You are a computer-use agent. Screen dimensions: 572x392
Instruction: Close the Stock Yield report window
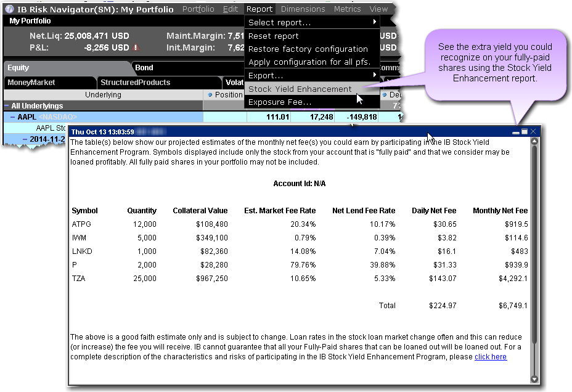coord(534,132)
